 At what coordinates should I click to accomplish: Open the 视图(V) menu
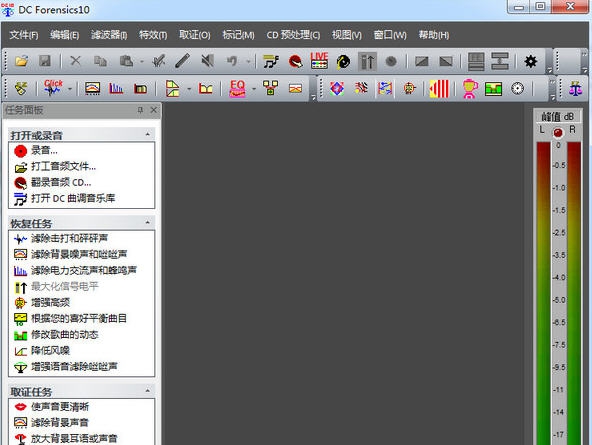coord(347,35)
